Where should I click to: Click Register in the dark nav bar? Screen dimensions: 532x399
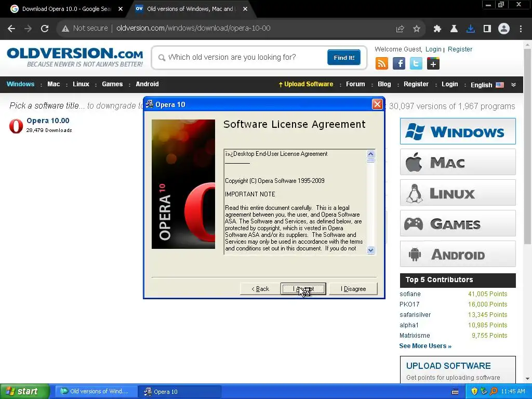(x=416, y=84)
